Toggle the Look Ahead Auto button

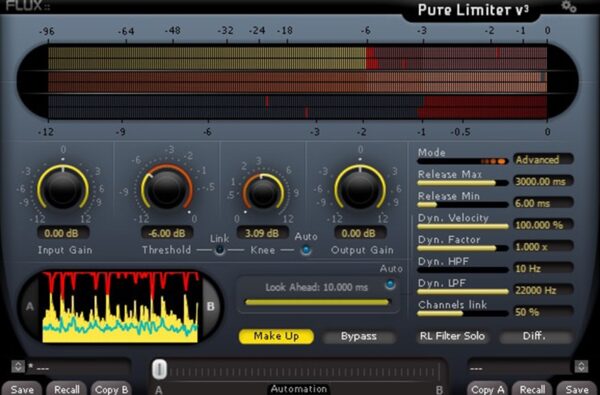[x=390, y=284]
